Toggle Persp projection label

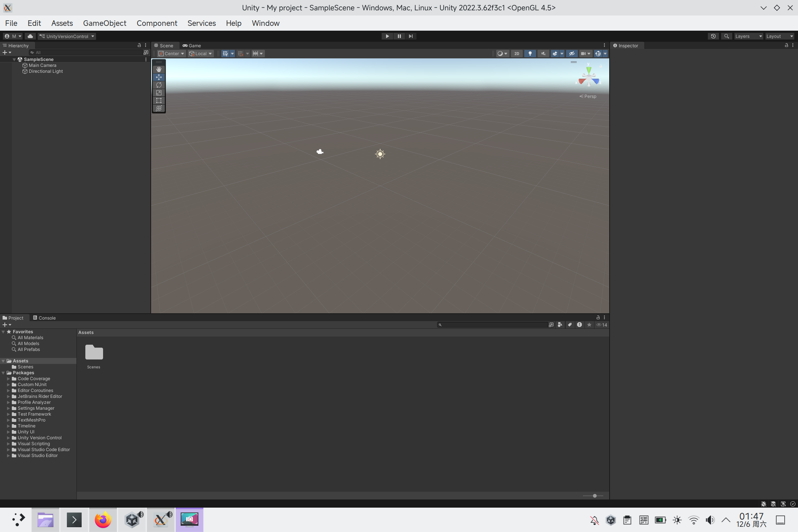click(588, 96)
